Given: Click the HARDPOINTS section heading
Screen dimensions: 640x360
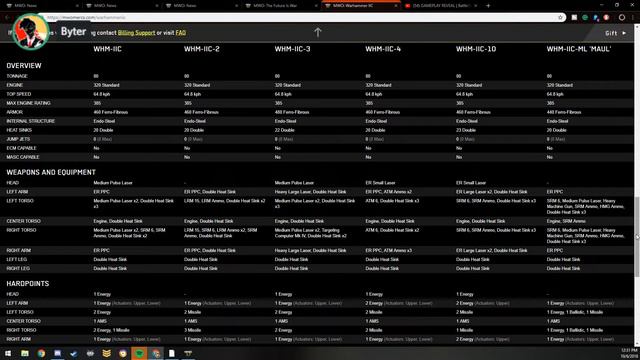Looking at the screenshot, I should click(x=27, y=283).
